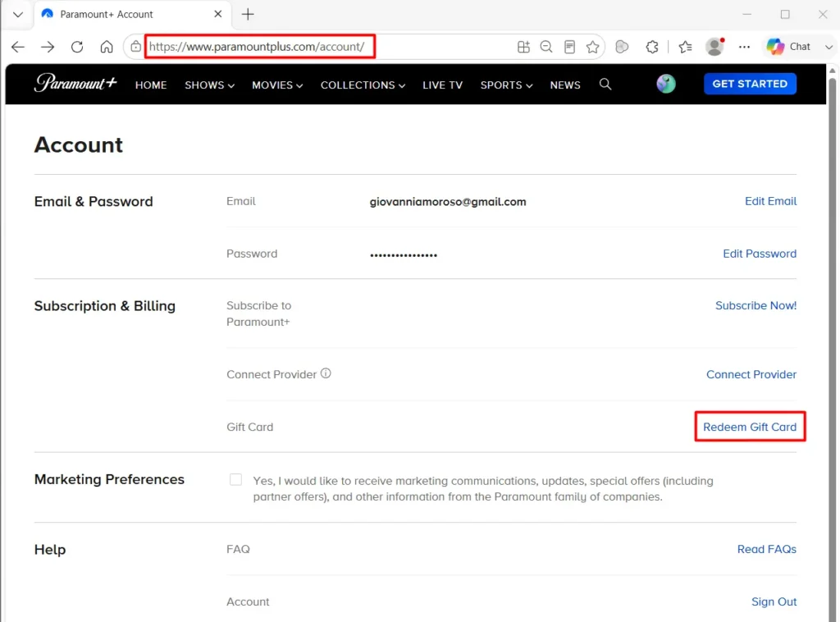Click the scrollbar up arrow
The width and height of the screenshot is (840, 622).
pos(832,71)
